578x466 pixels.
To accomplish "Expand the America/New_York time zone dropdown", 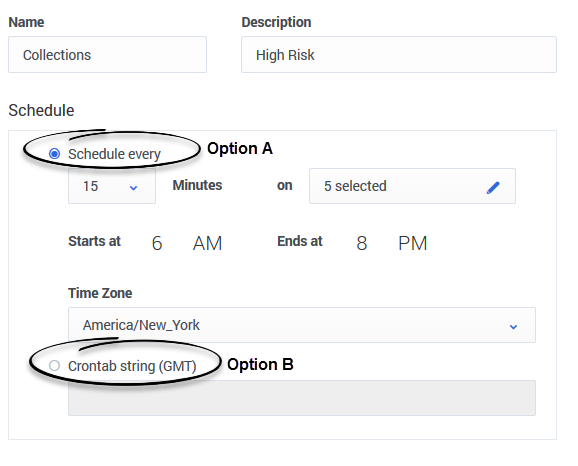I will (x=302, y=325).
